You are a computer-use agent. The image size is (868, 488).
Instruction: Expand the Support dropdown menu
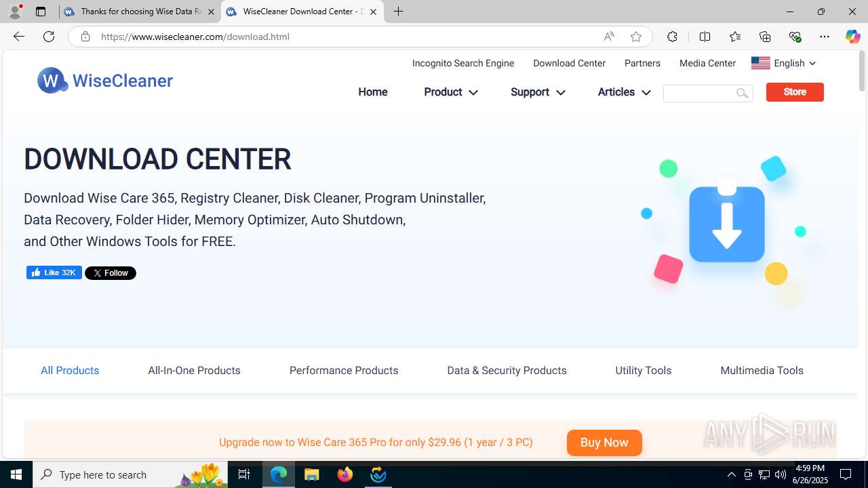(x=538, y=92)
